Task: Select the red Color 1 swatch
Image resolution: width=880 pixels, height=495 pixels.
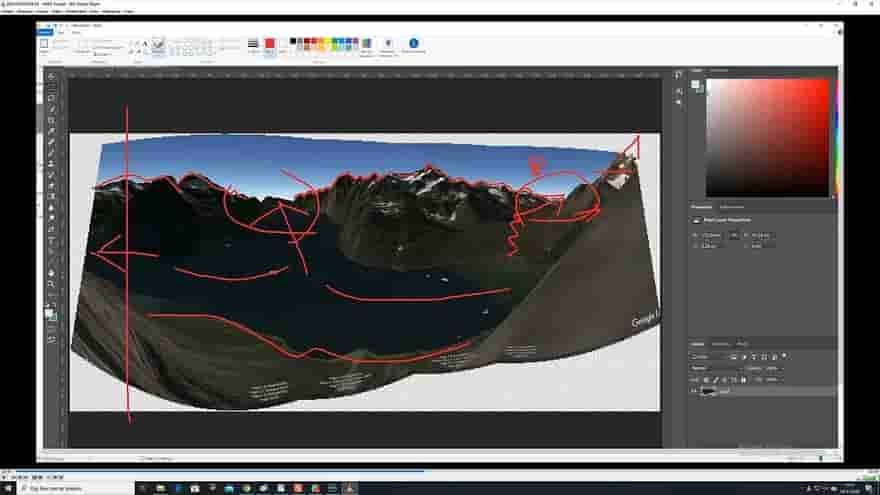Action: [x=269, y=45]
